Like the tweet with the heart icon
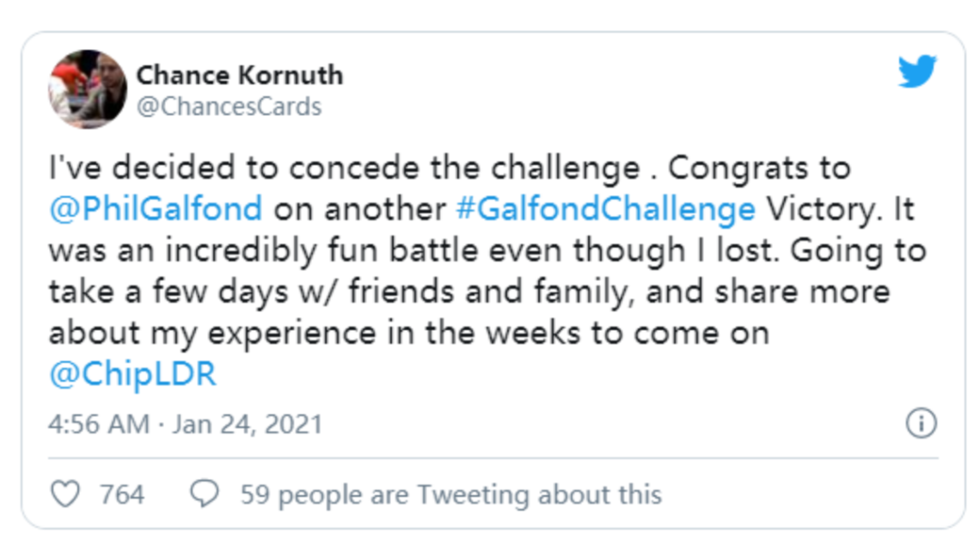The image size is (980, 545). tap(65, 494)
